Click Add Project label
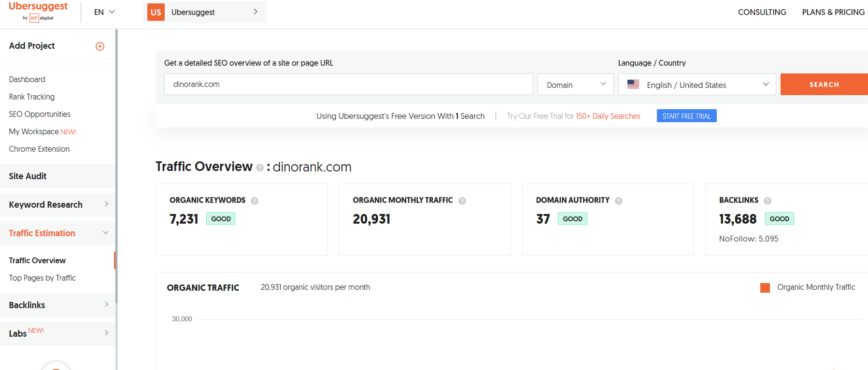Image resolution: width=868 pixels, height=370 pixels. click(x=32, y=46)
